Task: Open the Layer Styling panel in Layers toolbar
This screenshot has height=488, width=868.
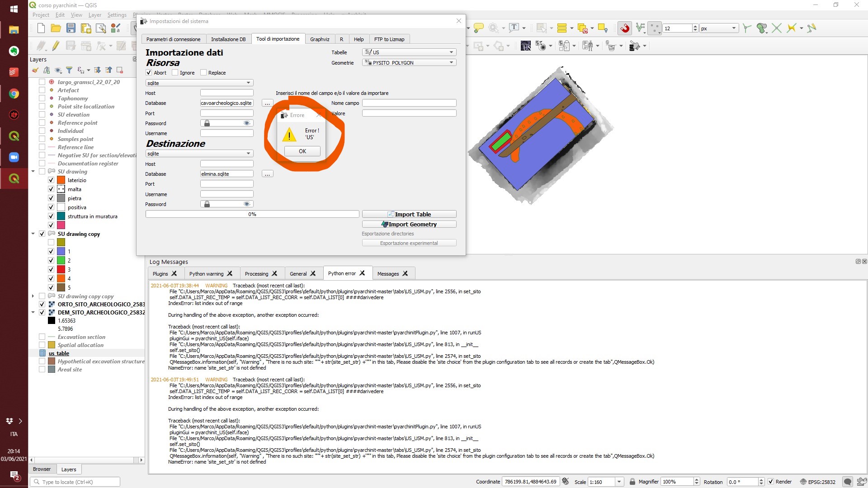Action: (x=36, y=70)
